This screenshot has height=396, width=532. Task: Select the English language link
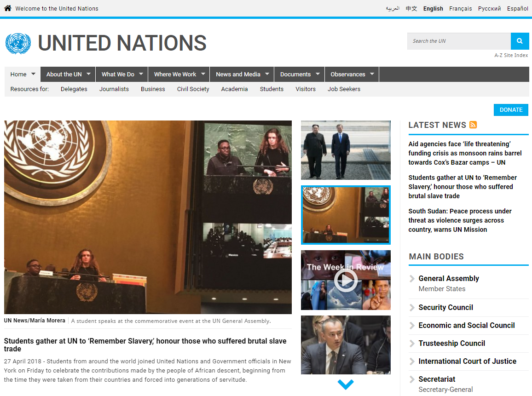(433, 8)
